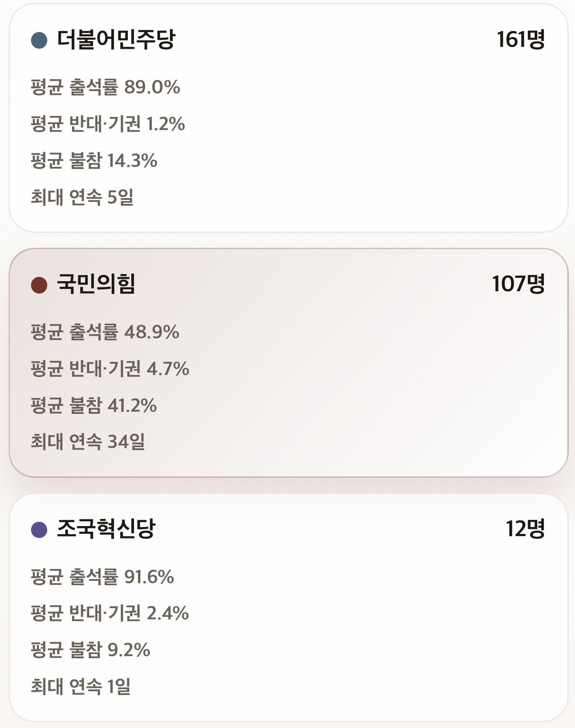Click the purple dot beside 조국혁신당

(39, 529)
